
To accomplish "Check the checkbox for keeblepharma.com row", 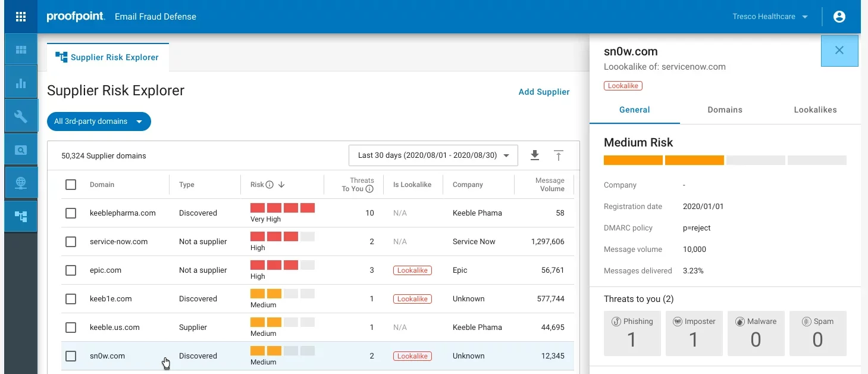I will point(71,213).
